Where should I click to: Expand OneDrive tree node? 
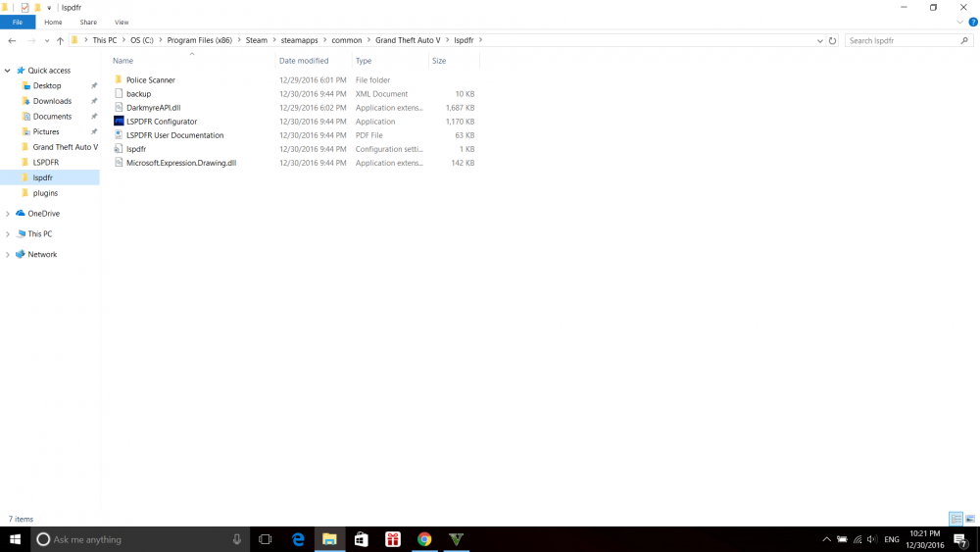pos(8,214)
